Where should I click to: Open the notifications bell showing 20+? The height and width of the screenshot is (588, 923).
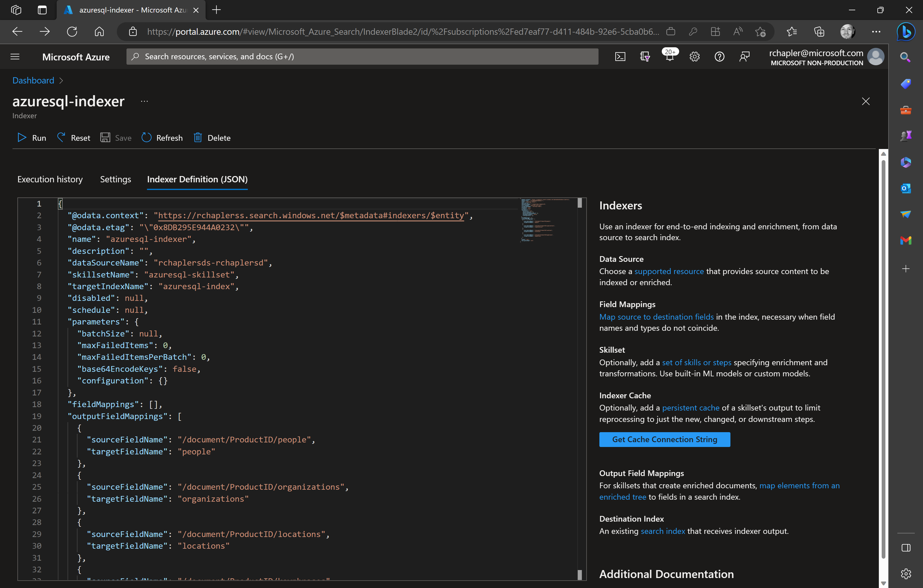pos(669,56)
